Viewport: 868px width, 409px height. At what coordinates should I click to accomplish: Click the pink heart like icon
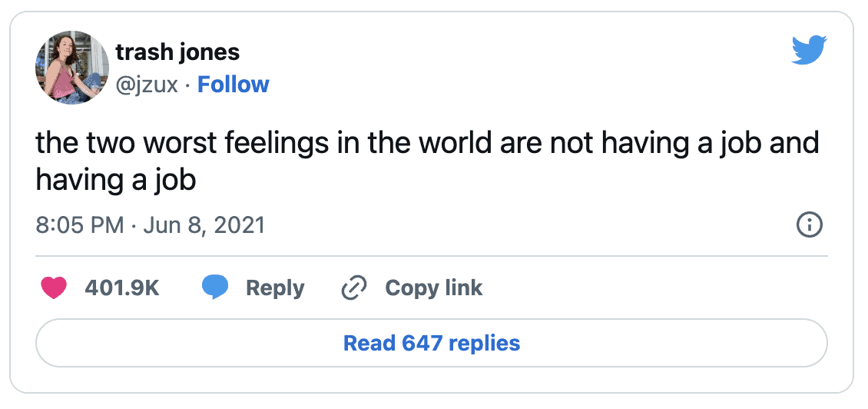pyautogui.click(x=54, y=288)
